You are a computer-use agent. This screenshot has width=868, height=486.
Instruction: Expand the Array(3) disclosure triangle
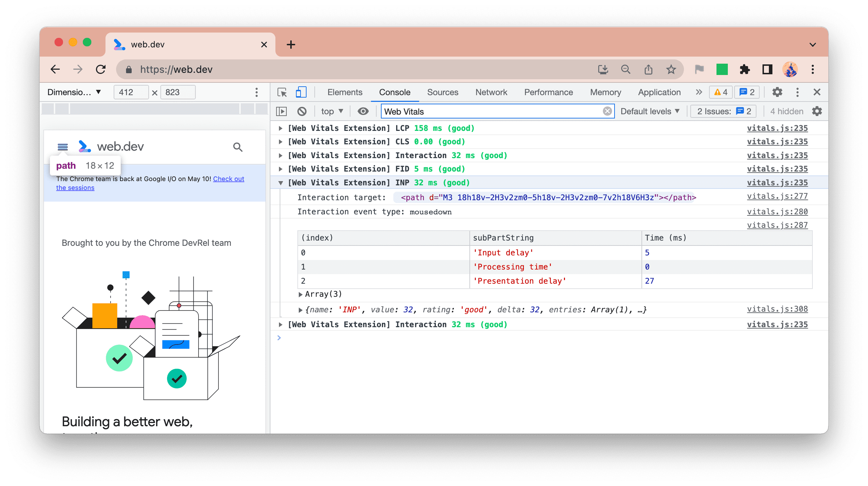point(301,294)
